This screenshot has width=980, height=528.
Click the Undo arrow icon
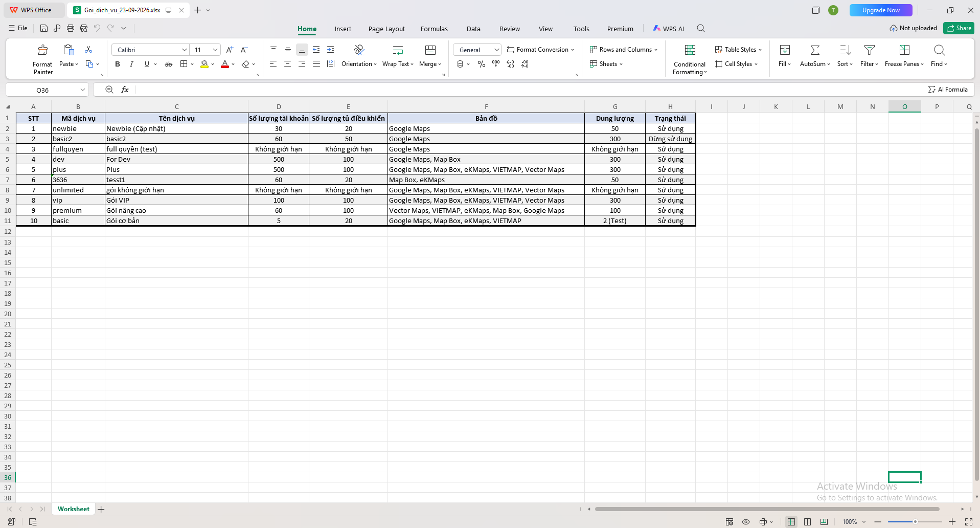[97, 29]
